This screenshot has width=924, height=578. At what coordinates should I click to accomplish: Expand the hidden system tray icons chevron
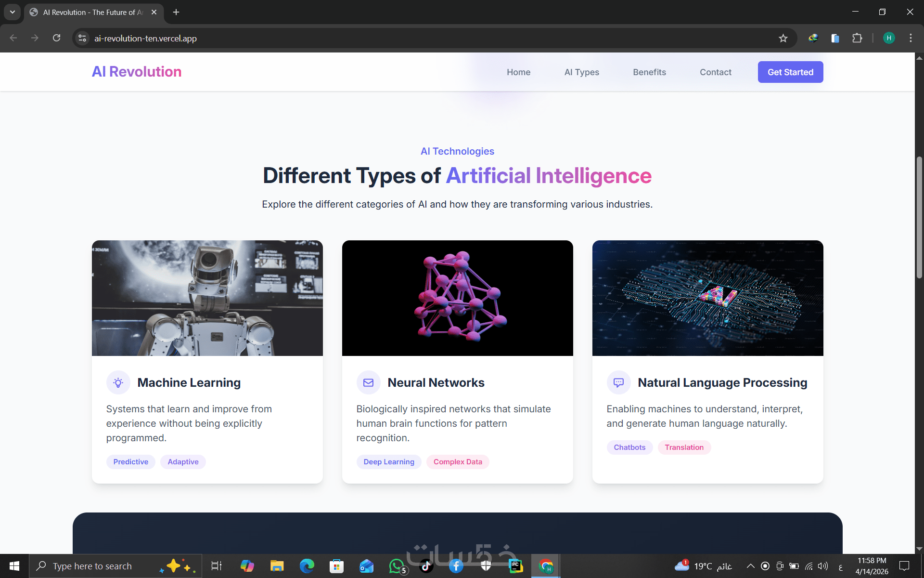750,566
